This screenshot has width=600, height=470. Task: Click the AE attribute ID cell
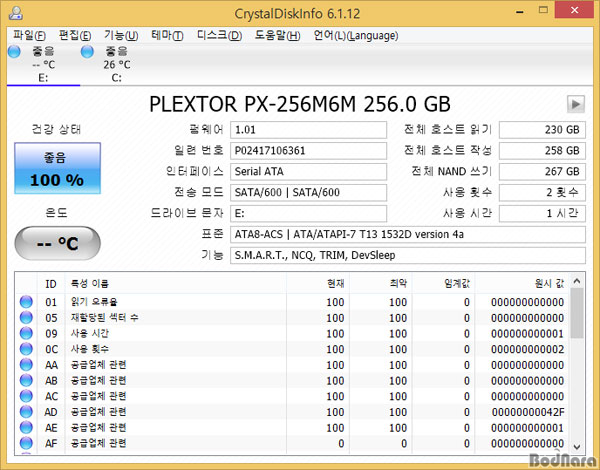(51, 428)
